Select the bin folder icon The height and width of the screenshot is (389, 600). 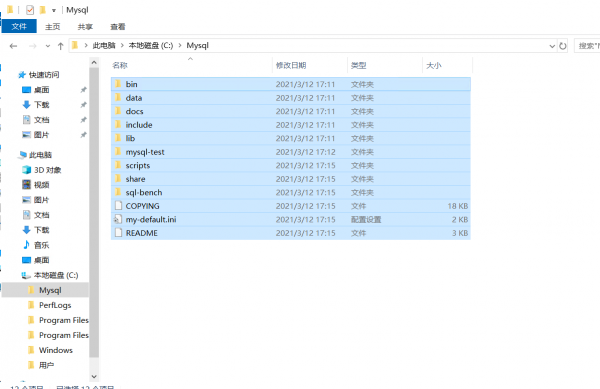(118, 84)
